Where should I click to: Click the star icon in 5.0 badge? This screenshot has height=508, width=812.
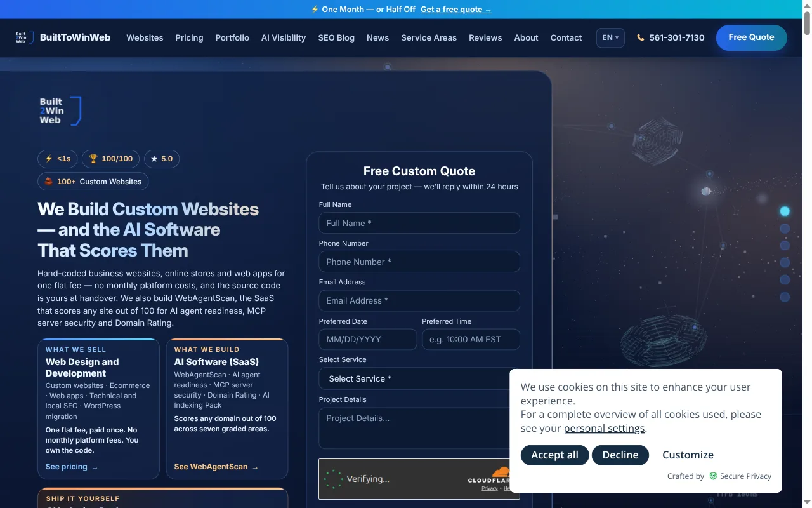click(154, 159)
